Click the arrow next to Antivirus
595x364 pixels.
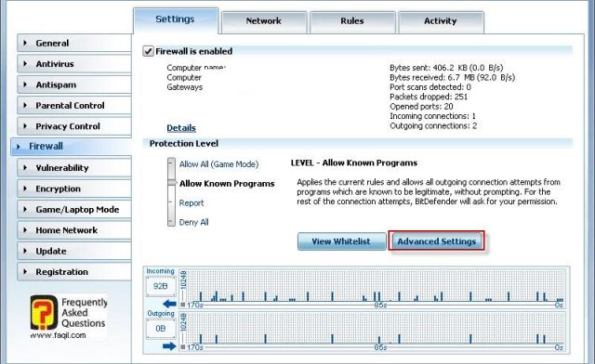pos(25,64)
